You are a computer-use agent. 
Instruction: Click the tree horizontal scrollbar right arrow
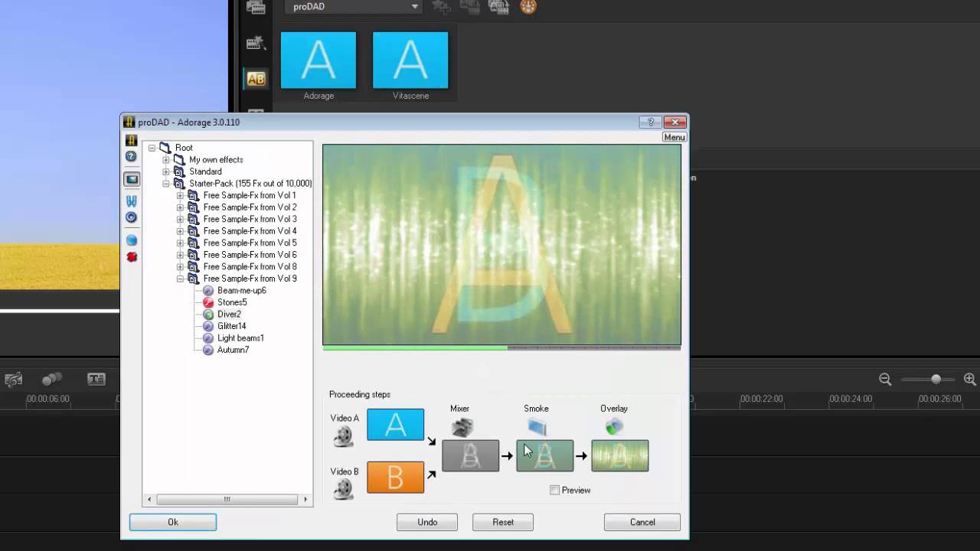tap(305, 500)
